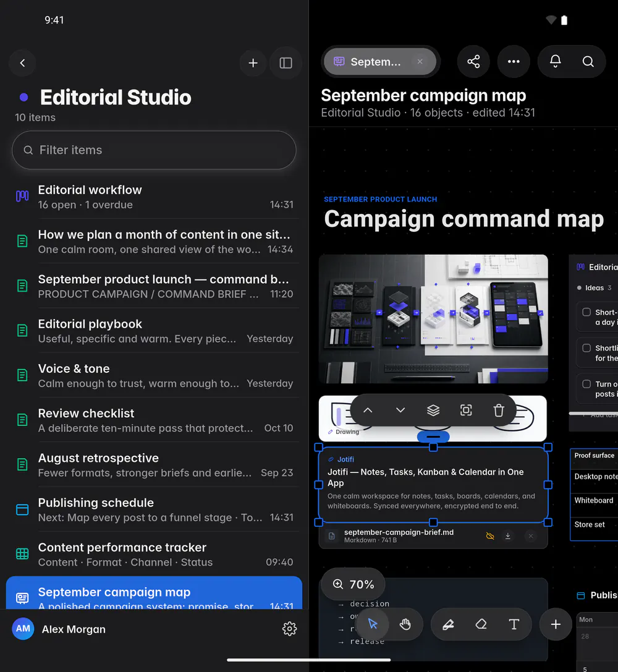Open the Review checklist note
This screenshot has width=618, height=672.
click(154, 420)
